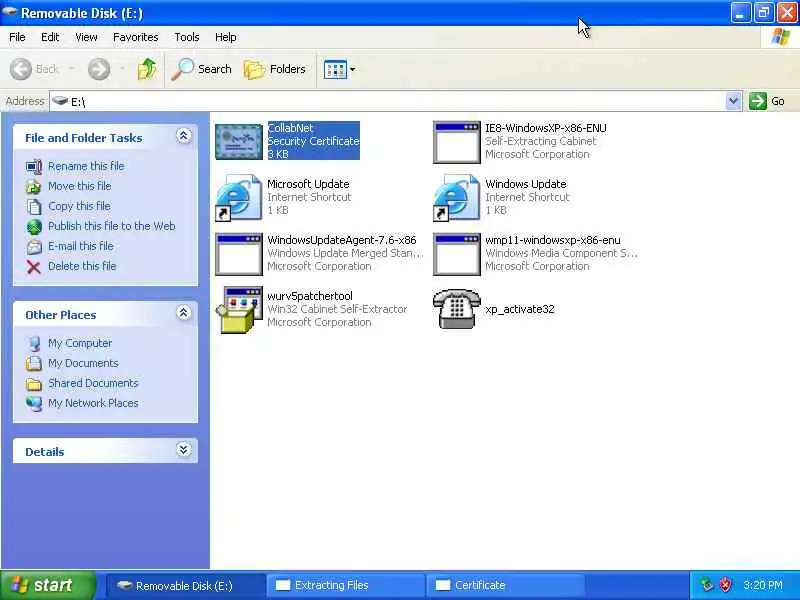This screenshot has width=800, height=600.
Task: Open the Favorites menu
Action: pos(136,37)
